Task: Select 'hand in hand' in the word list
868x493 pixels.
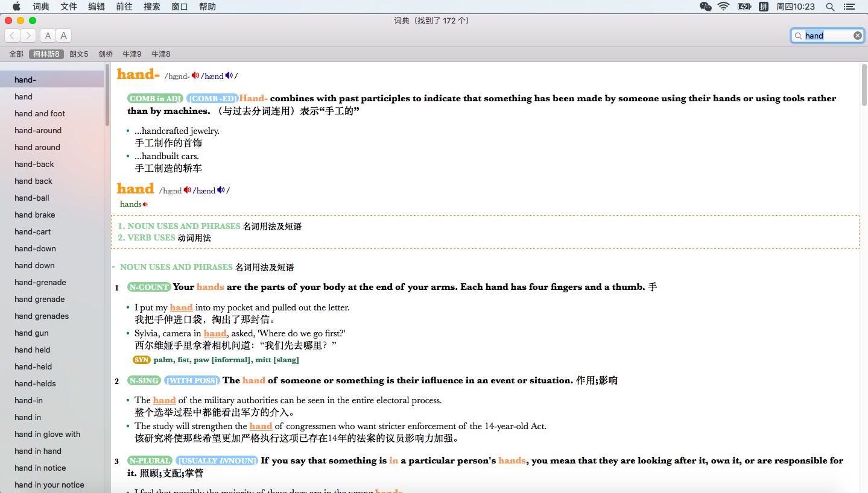Action: (38, 451)
